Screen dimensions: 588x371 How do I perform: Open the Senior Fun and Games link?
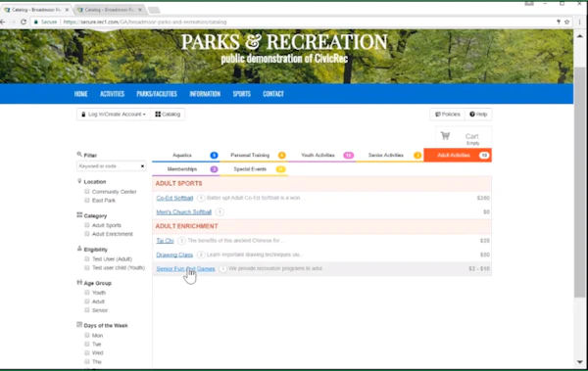click(185, 268)
